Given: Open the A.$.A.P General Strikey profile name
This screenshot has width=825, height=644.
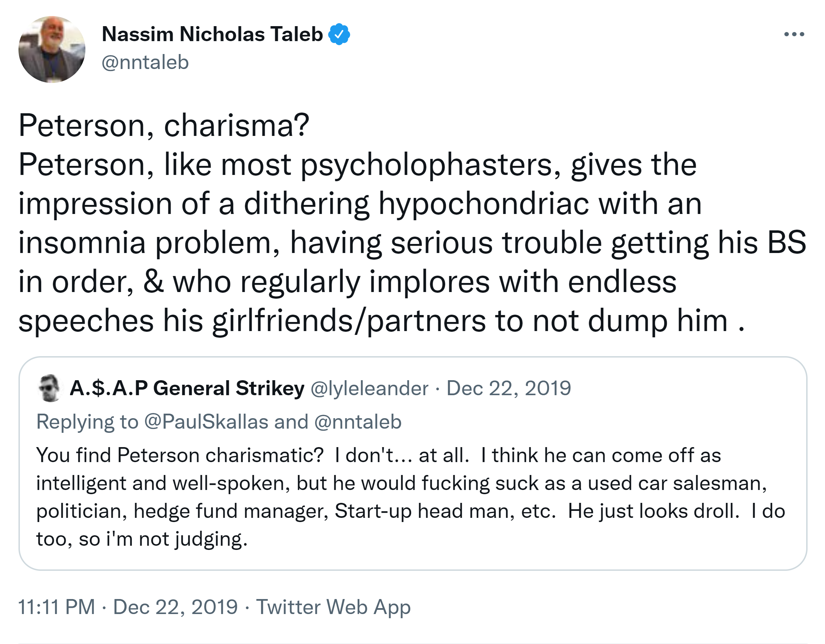Looking at the screenshot, I should click(187, 388).
